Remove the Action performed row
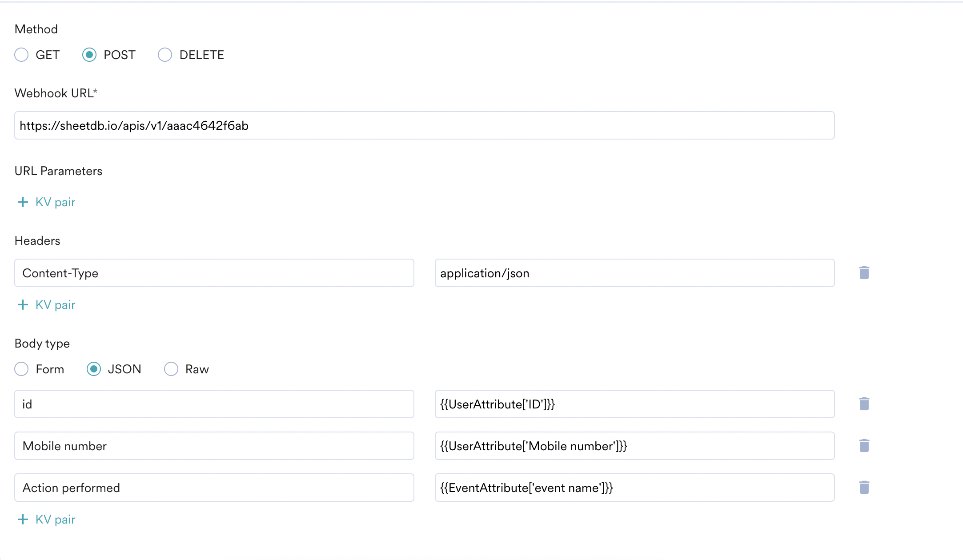This screenshot has width=963, height=560. pos(864,487)
